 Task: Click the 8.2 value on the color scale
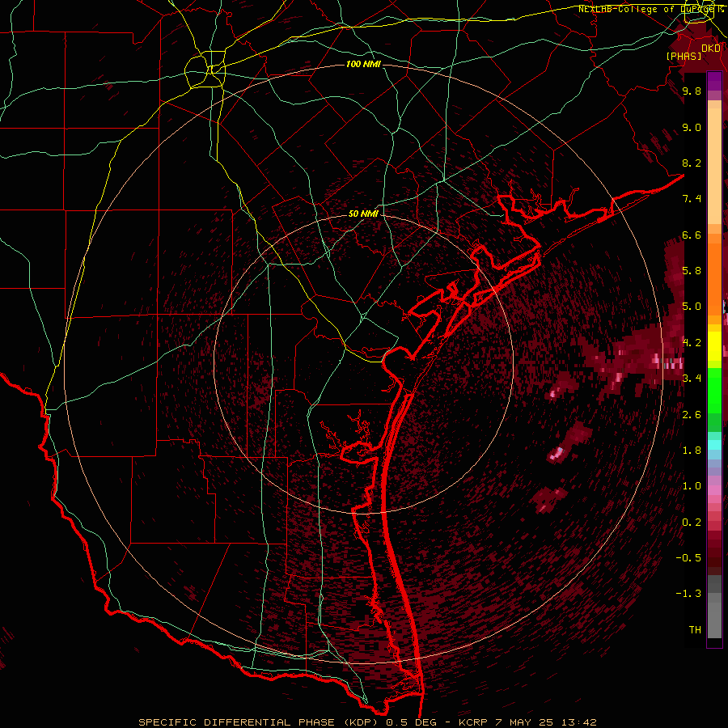692,163
